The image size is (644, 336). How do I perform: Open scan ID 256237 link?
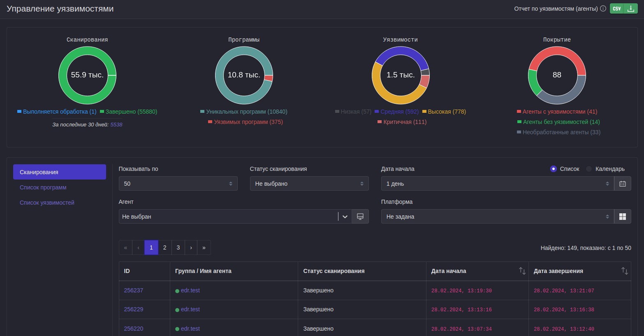pos(134,290)
